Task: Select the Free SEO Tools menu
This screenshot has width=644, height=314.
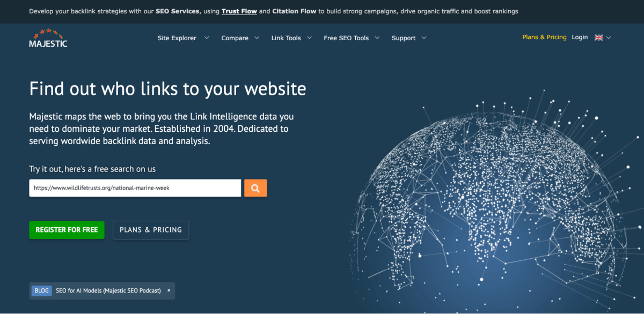Action: pos(346,38)
